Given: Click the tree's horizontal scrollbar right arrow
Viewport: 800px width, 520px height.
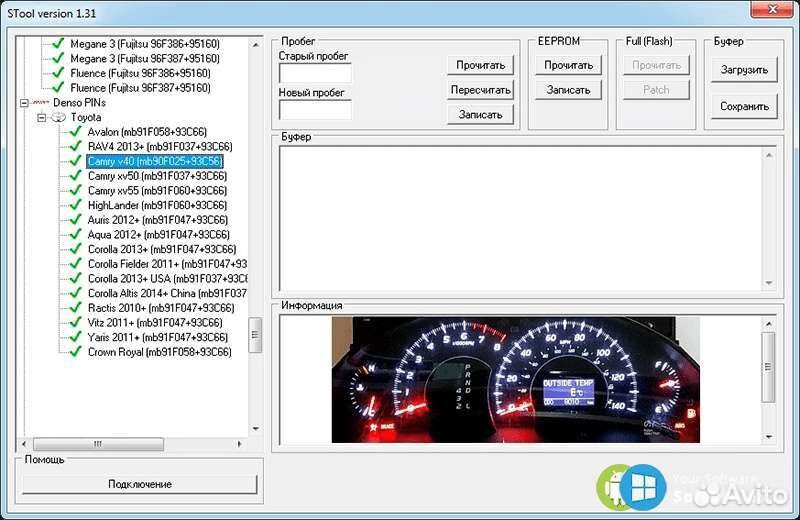Looking at the screenshot, I should point(239,444).
